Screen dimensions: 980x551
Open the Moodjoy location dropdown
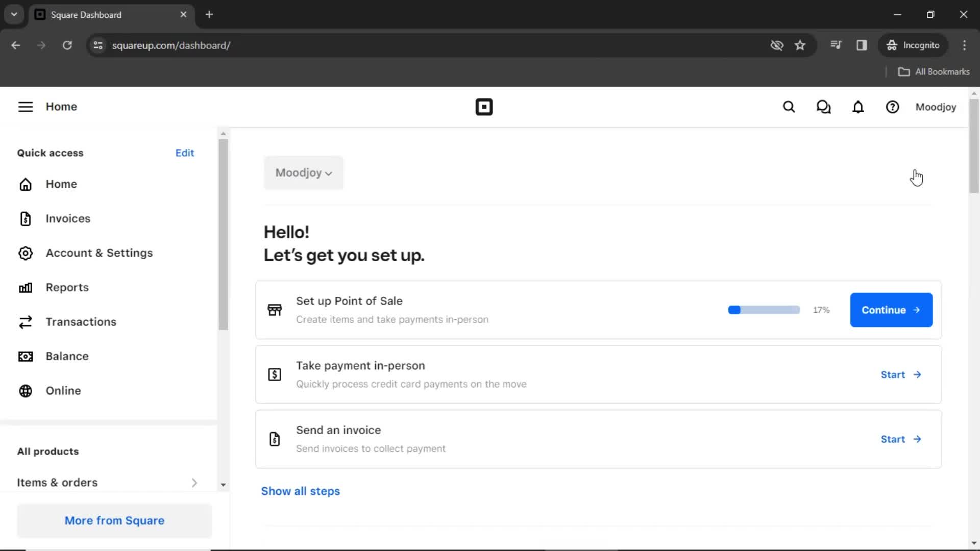[304, 173]
